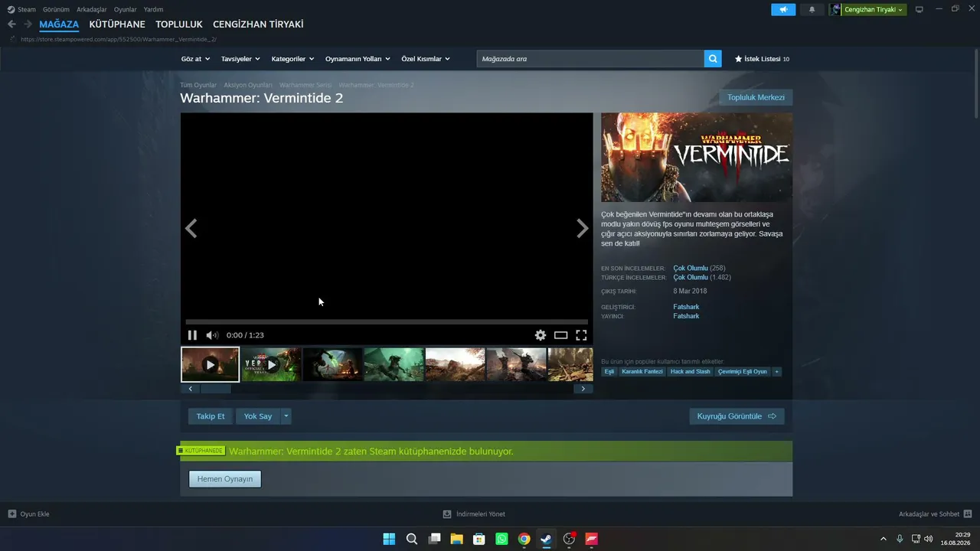
Task: Click the Karanlık Fantezi tag
Action: [x=642, y=372]
